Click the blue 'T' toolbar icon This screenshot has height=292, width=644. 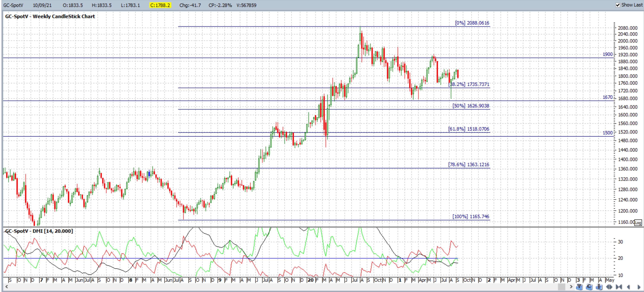[x=580, y=287]
